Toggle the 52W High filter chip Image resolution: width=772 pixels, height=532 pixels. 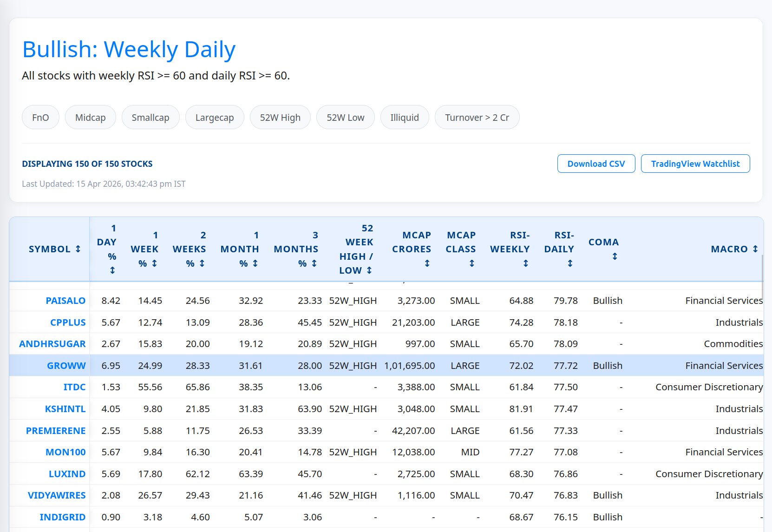(280, 117)
